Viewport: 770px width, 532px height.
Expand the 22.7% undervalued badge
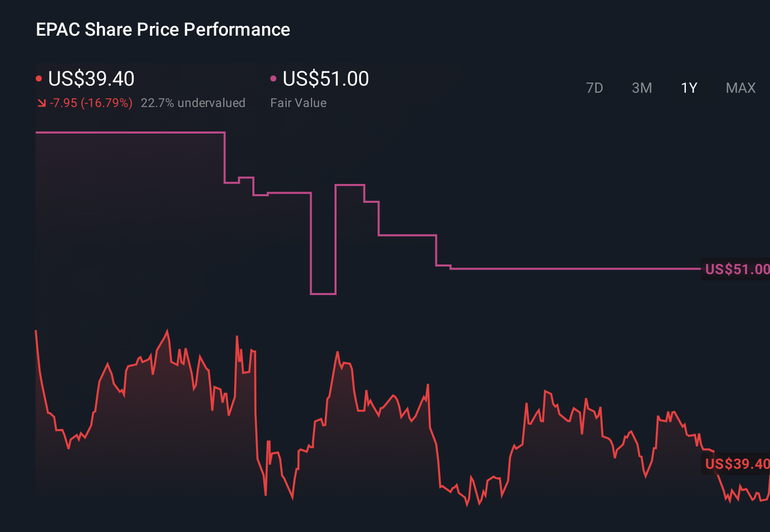[x=193, y=103]
